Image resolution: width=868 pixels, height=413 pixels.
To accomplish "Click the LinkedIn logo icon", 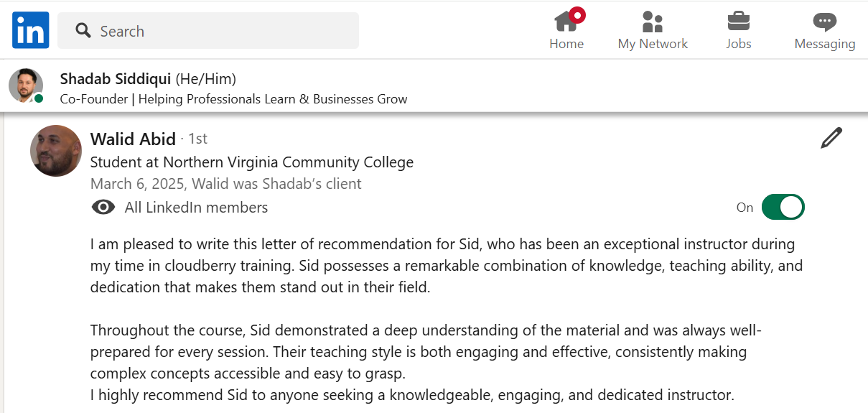I will [x=30, y=30].
